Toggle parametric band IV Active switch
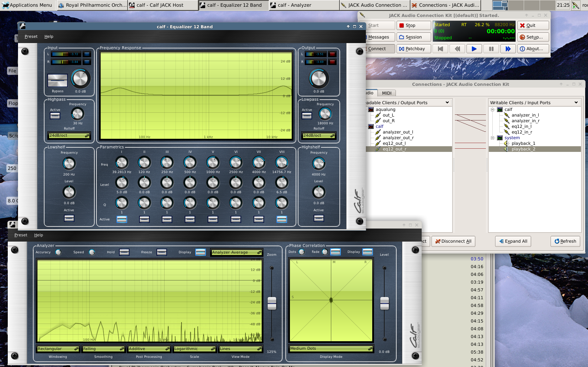The width and height of the screenshot is (588, 367). click(x=190, y=219)
